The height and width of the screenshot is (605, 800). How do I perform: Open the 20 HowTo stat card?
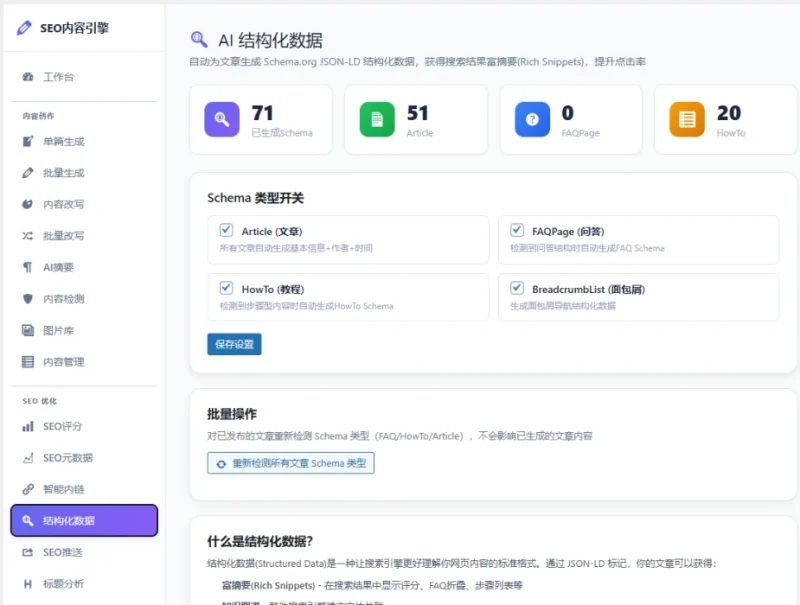(x=726, y=119)
